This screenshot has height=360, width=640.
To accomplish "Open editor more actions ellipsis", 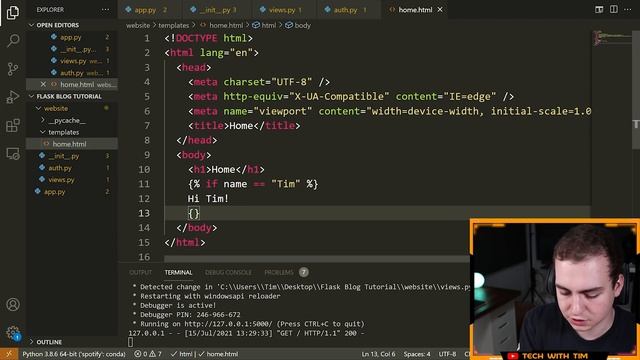I will pyautogui.click(x=628, y=9).
